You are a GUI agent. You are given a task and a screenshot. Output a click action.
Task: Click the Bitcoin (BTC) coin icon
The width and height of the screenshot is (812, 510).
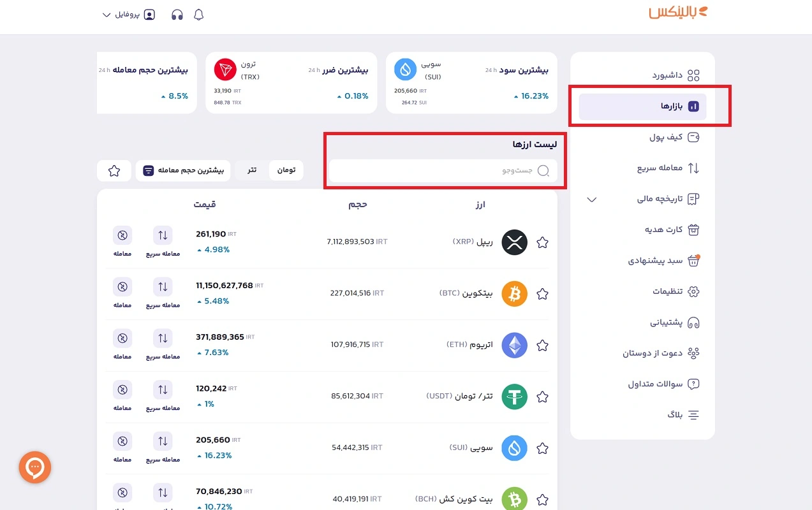[x=514, y=294]
